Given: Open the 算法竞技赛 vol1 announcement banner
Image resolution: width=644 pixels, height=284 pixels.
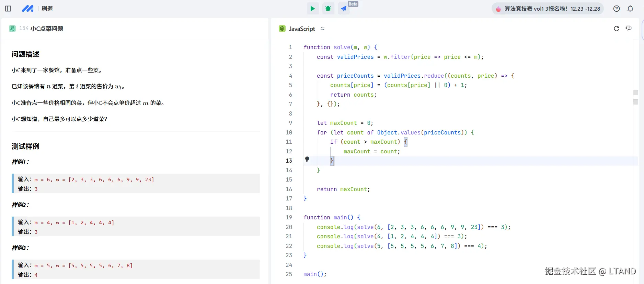Looking at the screenshot, I should pos(548,9).
